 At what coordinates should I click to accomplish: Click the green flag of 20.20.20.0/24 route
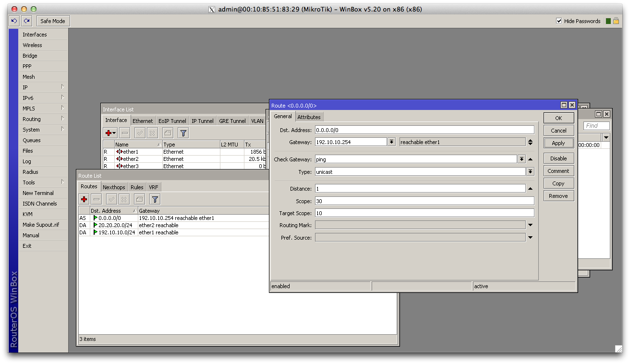(x=95, y=225)
